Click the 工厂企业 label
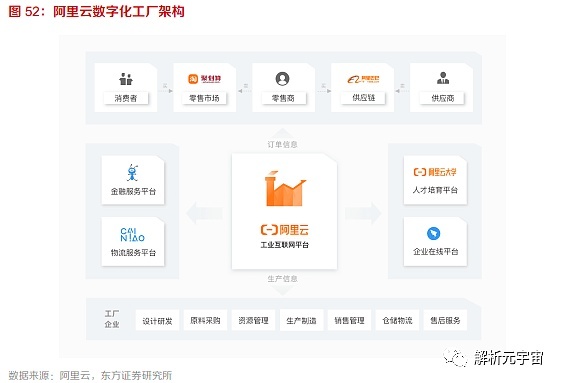Viewport: 561px width, 383px height. [112, 319]
